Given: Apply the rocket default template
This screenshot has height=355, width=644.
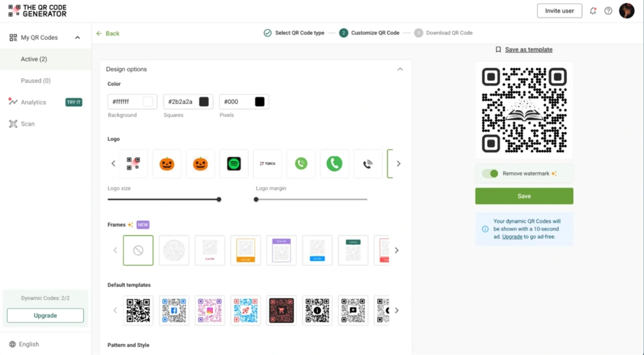Looking at the screenshot, I should pyautogui.click(x=246, y=310).
